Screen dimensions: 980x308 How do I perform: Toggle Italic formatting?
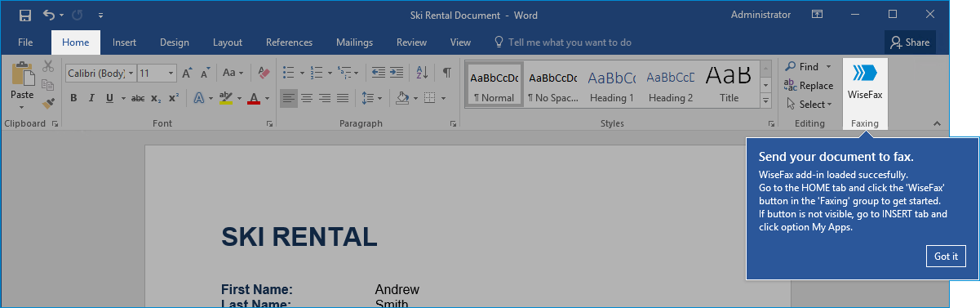coord(91,99)
